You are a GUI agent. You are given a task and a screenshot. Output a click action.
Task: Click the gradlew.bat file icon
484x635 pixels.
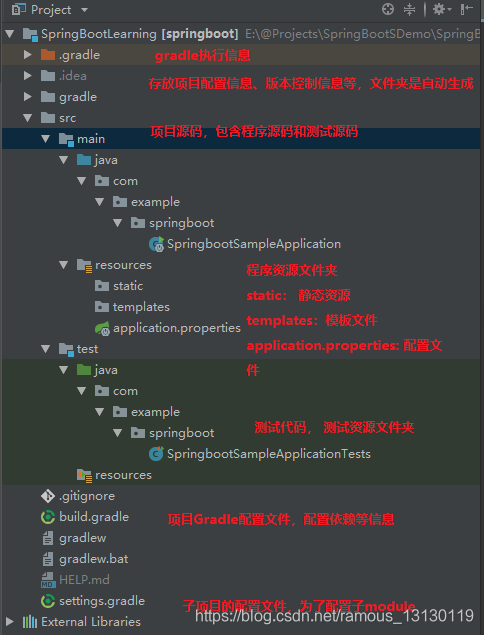click(48, 559)
